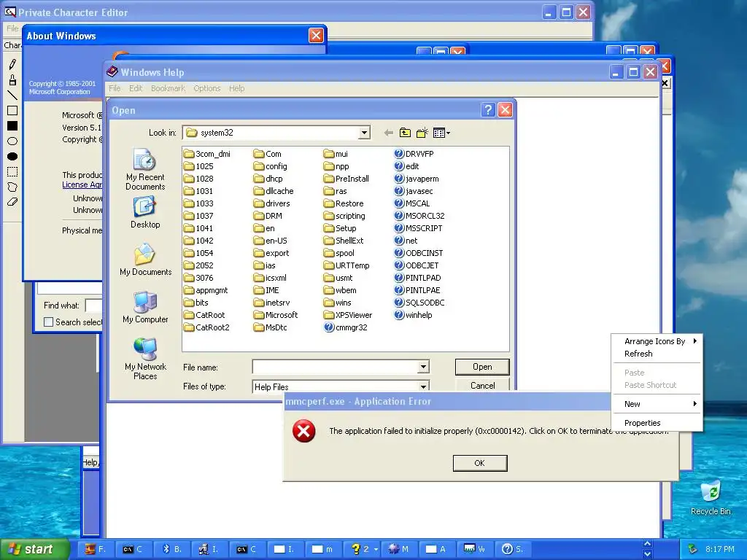Image resolution: width=747 pixels, height=560 pixels.
Task: Open My Network Places in places bar
Action: pos(145,359)
